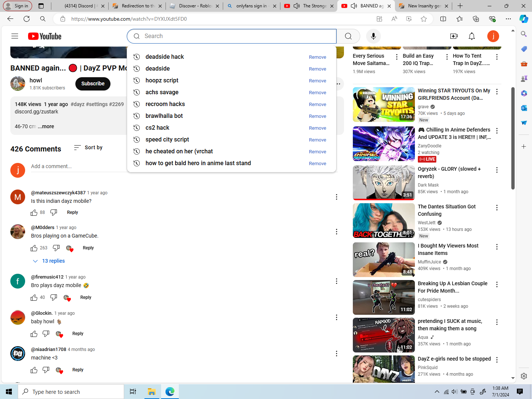Open the account avatar menu

[x=493, y=36]
